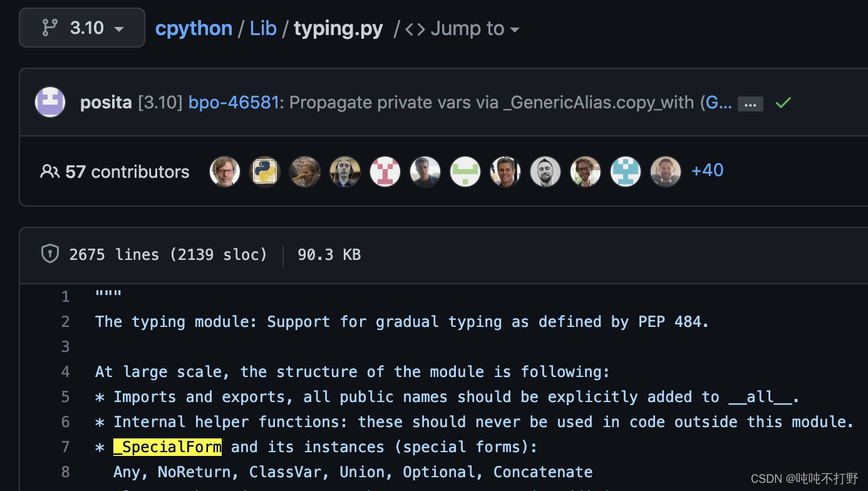This screenshot has height=491, width=868.
Task: Click the contributors people icon
Action: point(49,171)
